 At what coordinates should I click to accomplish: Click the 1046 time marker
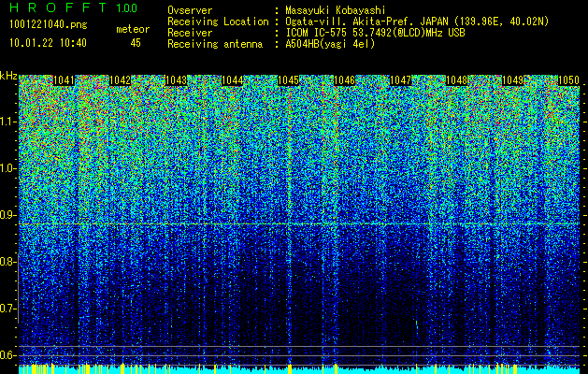tap(345, 80)
